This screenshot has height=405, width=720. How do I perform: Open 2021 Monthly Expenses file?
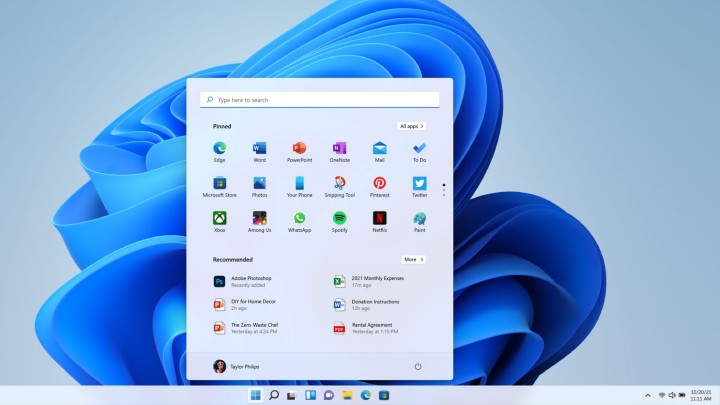369,281
